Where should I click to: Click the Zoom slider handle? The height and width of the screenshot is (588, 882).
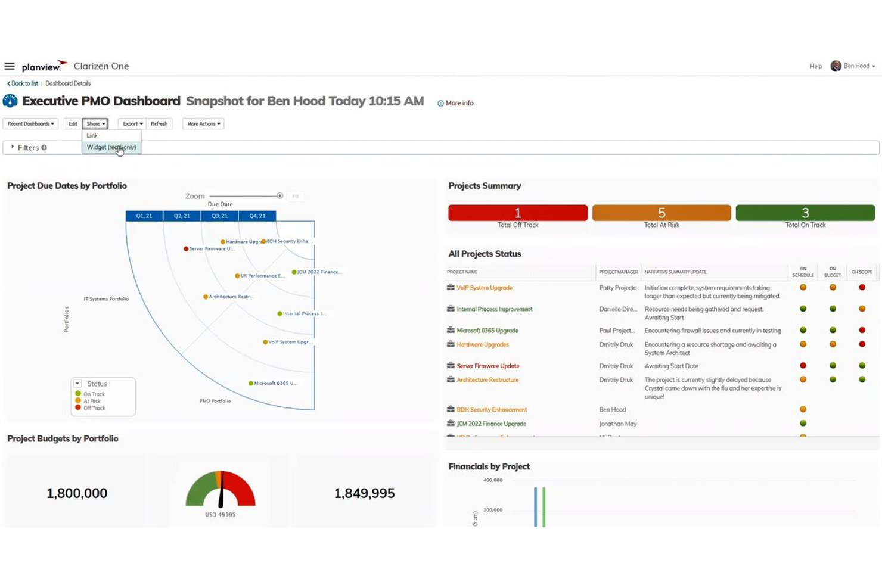click(280, 196)
